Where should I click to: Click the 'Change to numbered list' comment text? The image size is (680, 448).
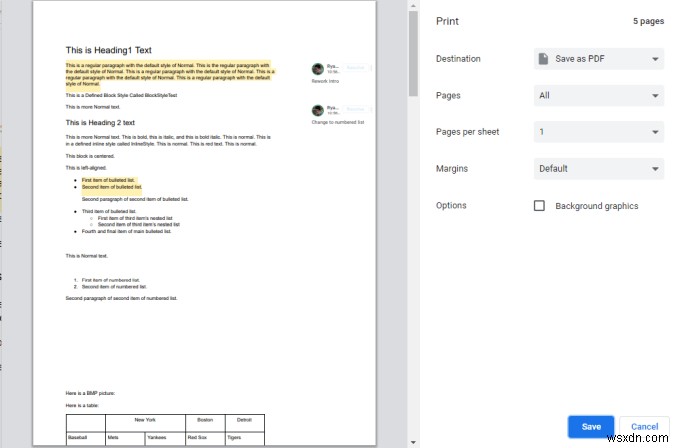[338, 122]
